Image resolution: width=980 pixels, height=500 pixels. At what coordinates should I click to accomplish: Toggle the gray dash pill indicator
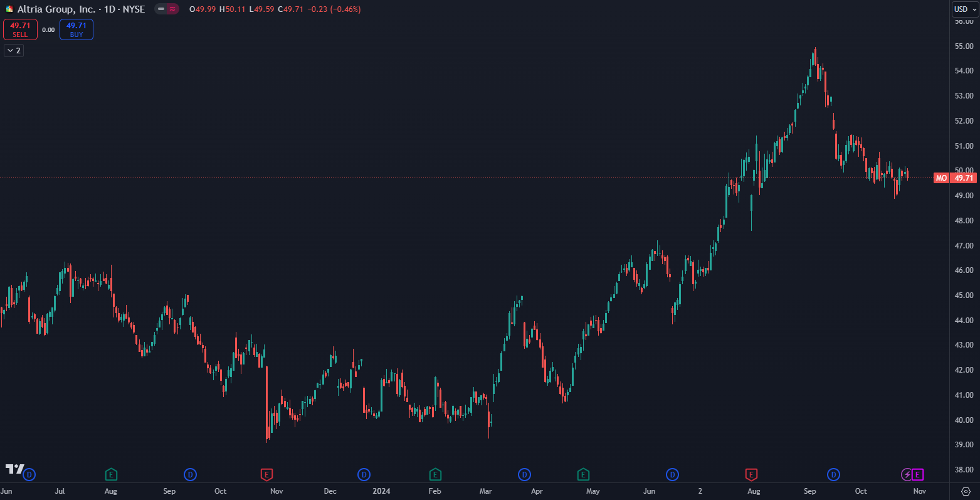point(161,9)
